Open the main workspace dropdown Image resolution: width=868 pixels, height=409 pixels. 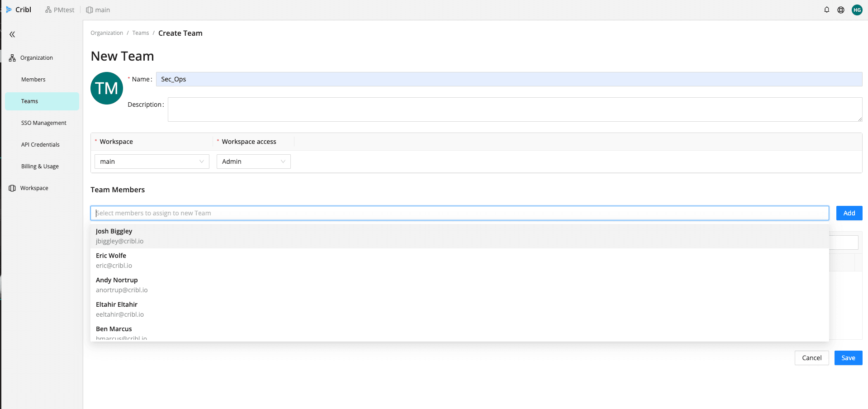[152, 162]
